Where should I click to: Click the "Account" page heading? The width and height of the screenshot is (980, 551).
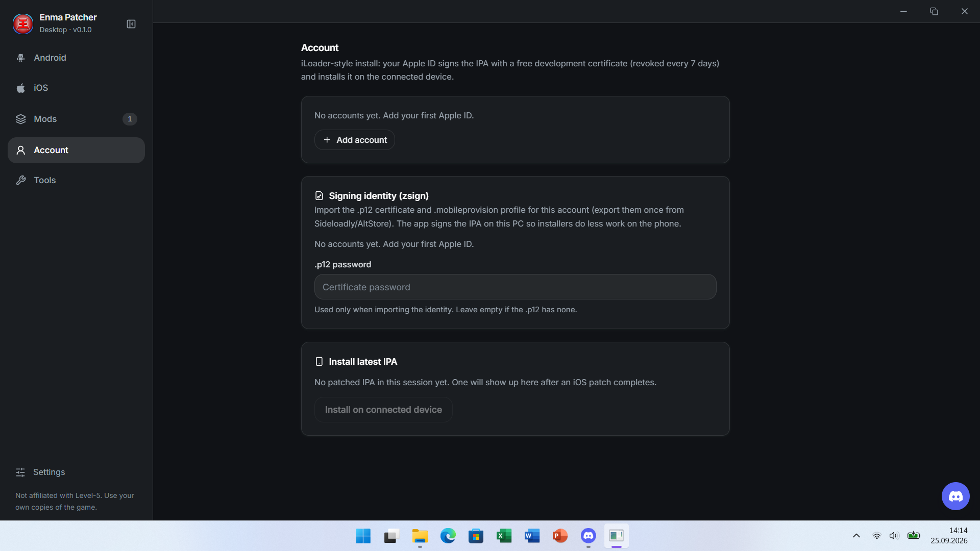320,47
